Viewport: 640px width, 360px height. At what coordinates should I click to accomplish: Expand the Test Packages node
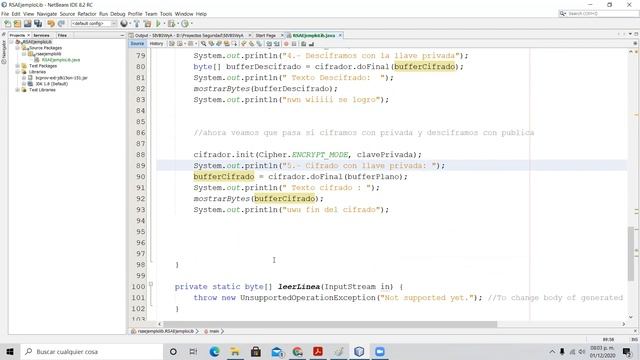click(18, 66)
